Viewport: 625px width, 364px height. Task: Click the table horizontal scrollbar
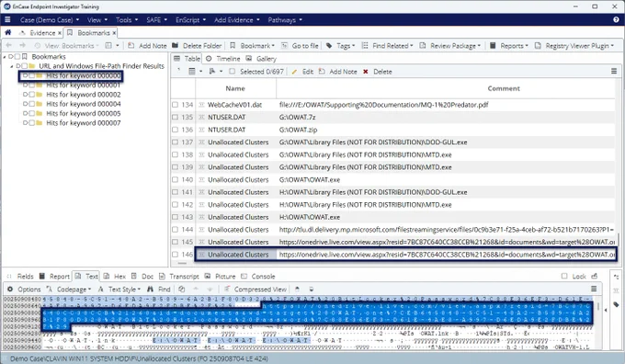[x=182, y=263]
